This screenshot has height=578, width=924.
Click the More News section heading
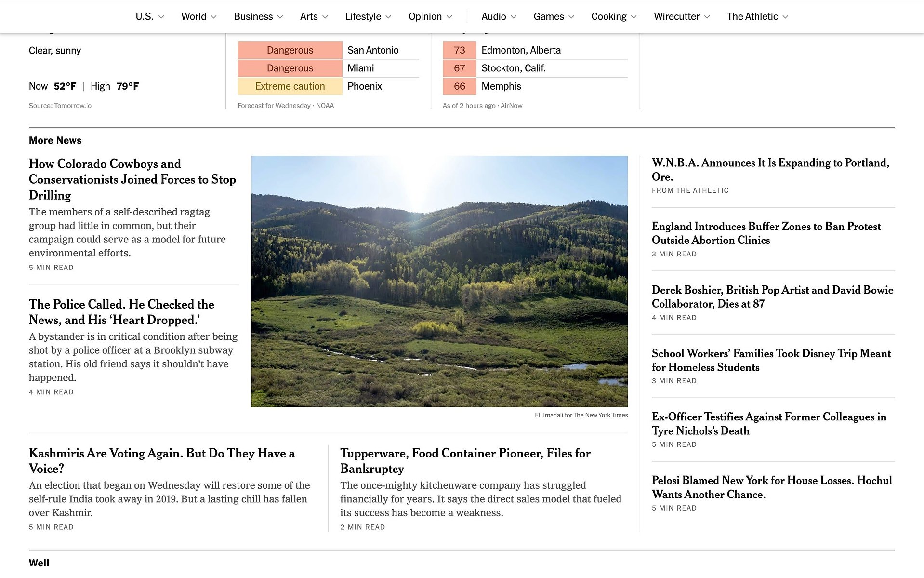(x=55, y=140)
